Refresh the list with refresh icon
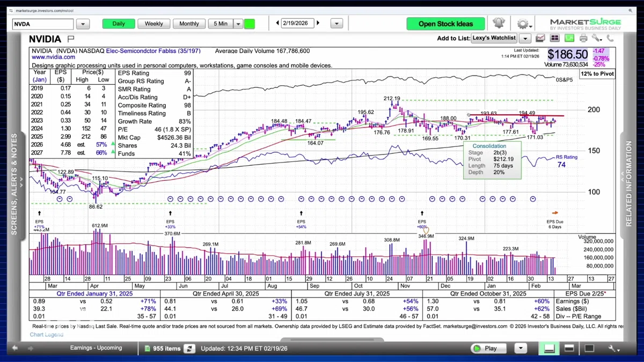 click(x=189, y=349)
